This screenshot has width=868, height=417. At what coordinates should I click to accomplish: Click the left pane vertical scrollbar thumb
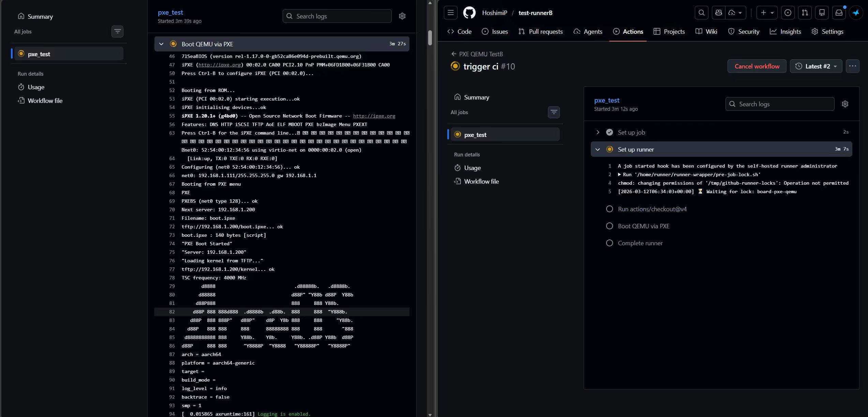[x=430, y=37]
